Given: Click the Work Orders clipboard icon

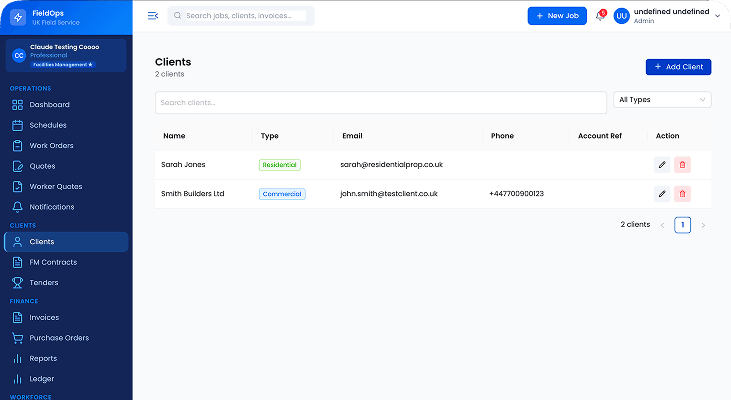Looking at the screenshot, I should coord(17,146).
